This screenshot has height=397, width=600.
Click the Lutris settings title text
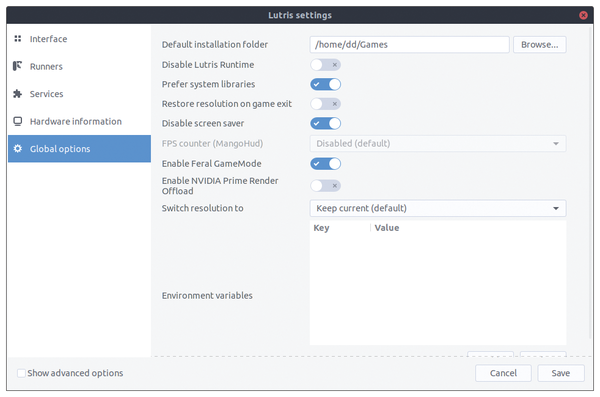coord(300,15)
